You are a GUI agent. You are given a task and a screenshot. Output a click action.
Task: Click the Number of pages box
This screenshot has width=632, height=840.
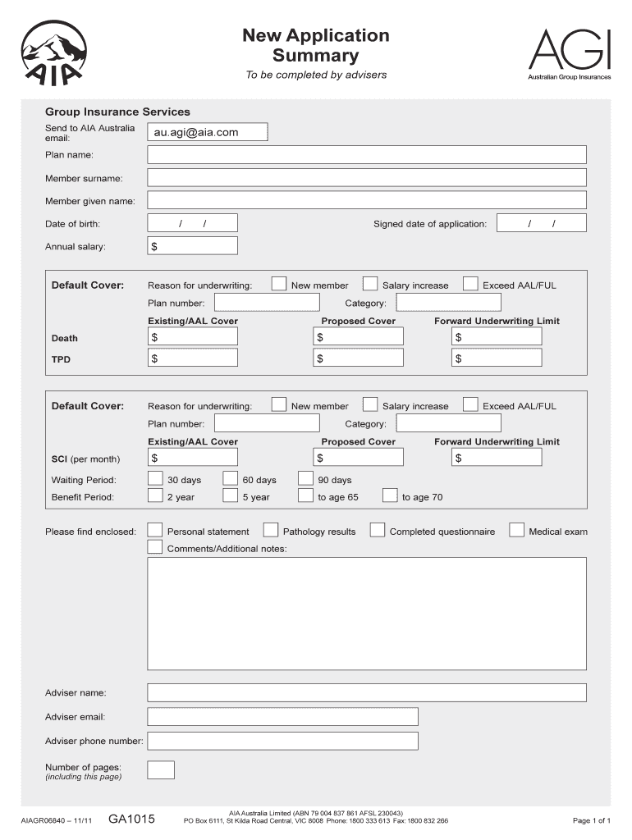[x=161, y=769]
